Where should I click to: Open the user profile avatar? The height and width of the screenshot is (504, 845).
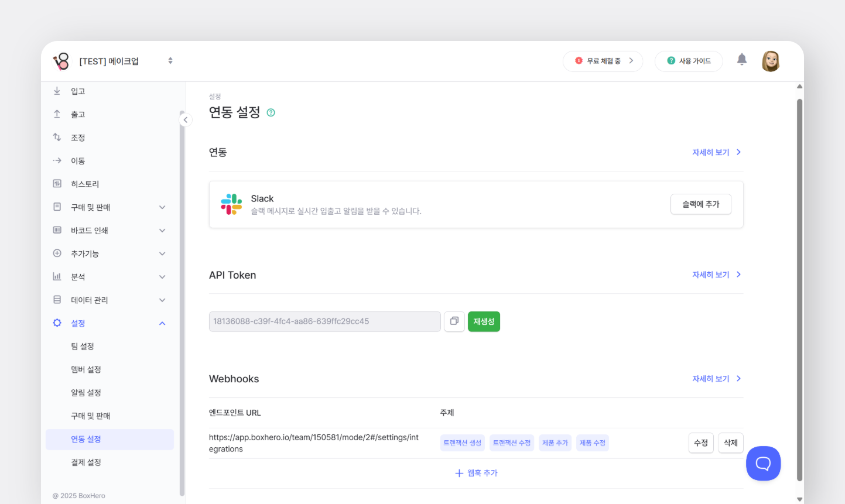(x=770, y=61)
